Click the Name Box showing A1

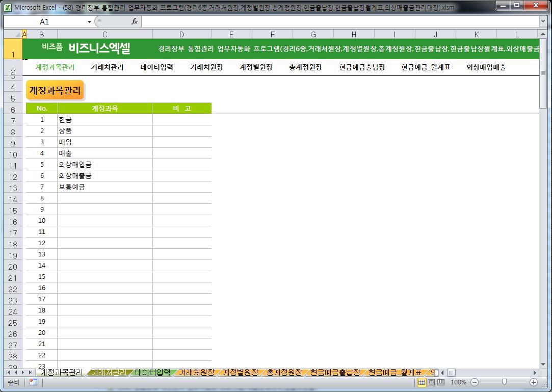tap(44, 22)
